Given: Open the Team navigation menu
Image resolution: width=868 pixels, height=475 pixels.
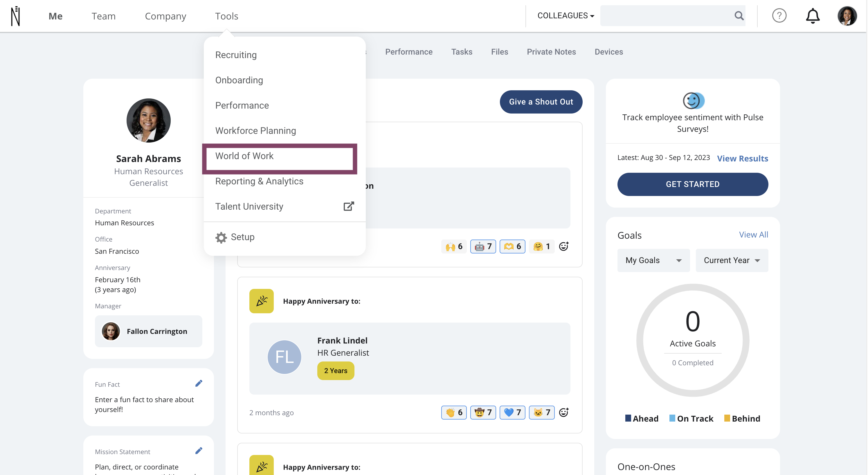Looking at the screenshot, I should tap(103, 16).
